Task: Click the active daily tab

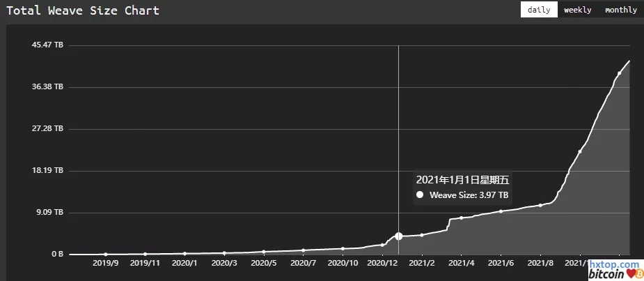Action: [538, 10]
